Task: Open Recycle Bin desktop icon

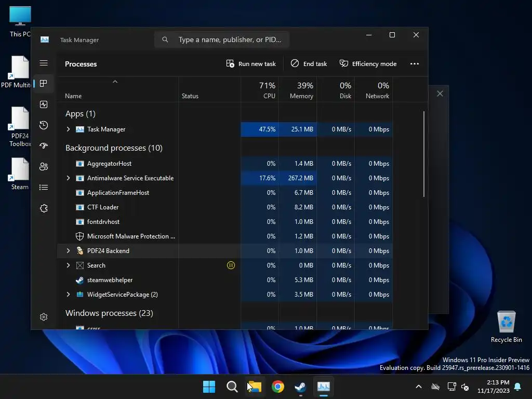Action: [x=506, y=327]
